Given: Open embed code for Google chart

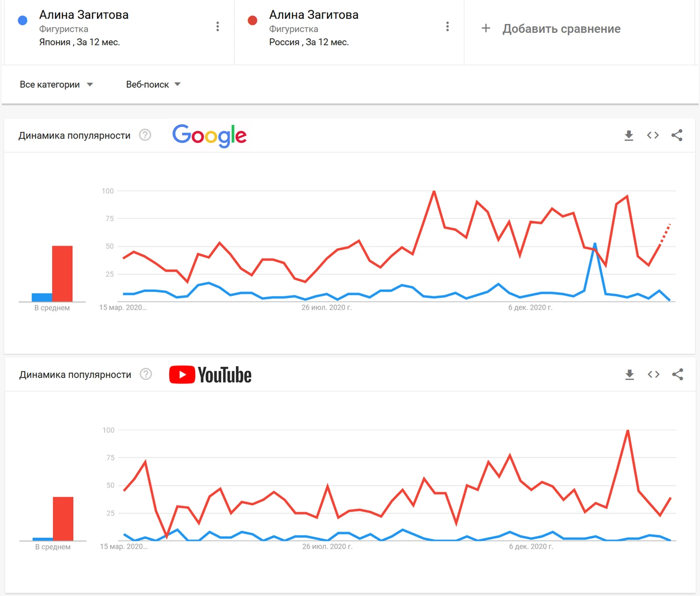Looking at the screenshot, I should click(x=653, y=135).
